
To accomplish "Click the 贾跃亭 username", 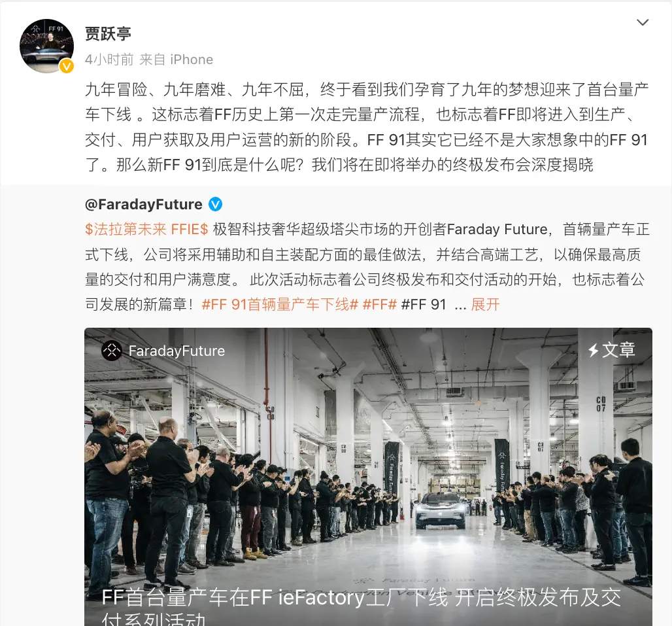I will pyautogui.click(x=108, y=34).
